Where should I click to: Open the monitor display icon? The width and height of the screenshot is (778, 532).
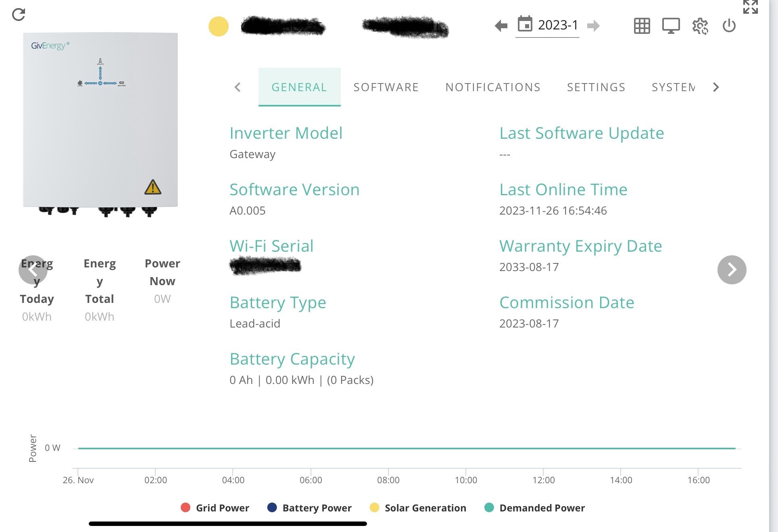pyautogui.click(x=671, y=26)
